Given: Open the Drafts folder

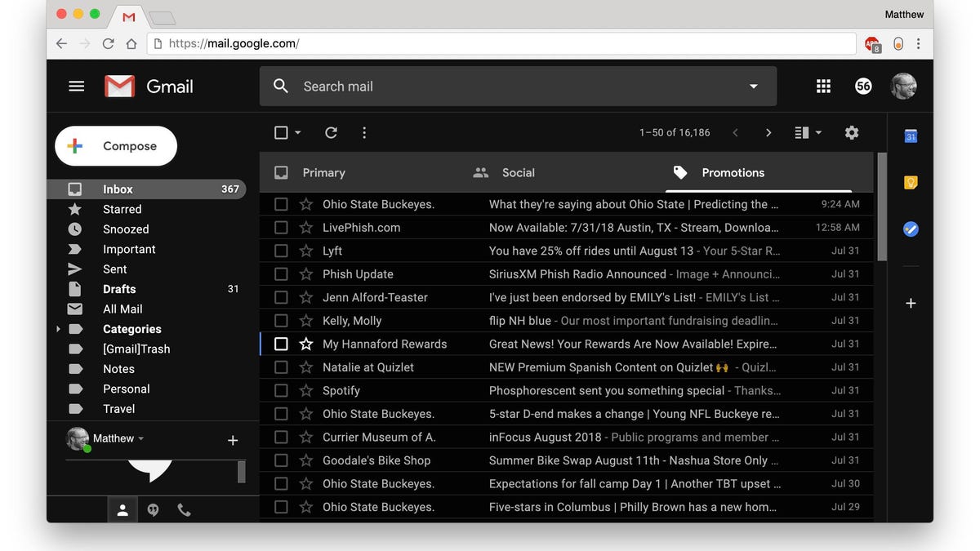Looking at the screenshot, I should click(x=119, y=288).
